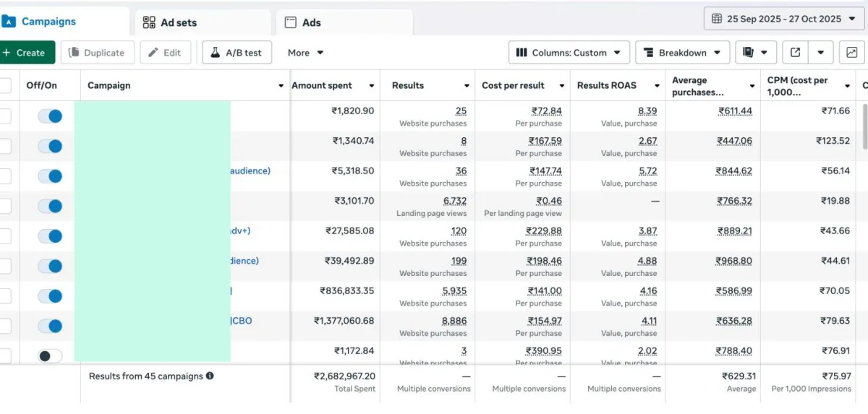Click the A/B test flask button

point(237,53)
